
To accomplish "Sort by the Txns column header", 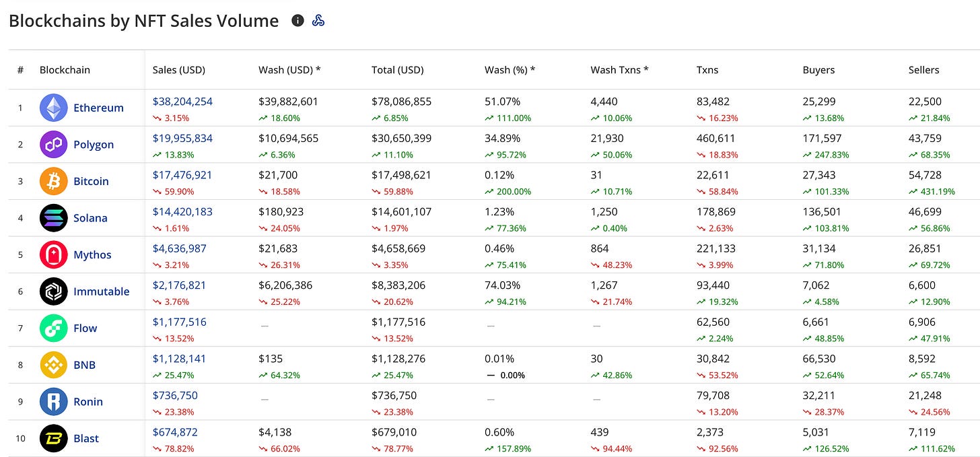I will (707, 70).
